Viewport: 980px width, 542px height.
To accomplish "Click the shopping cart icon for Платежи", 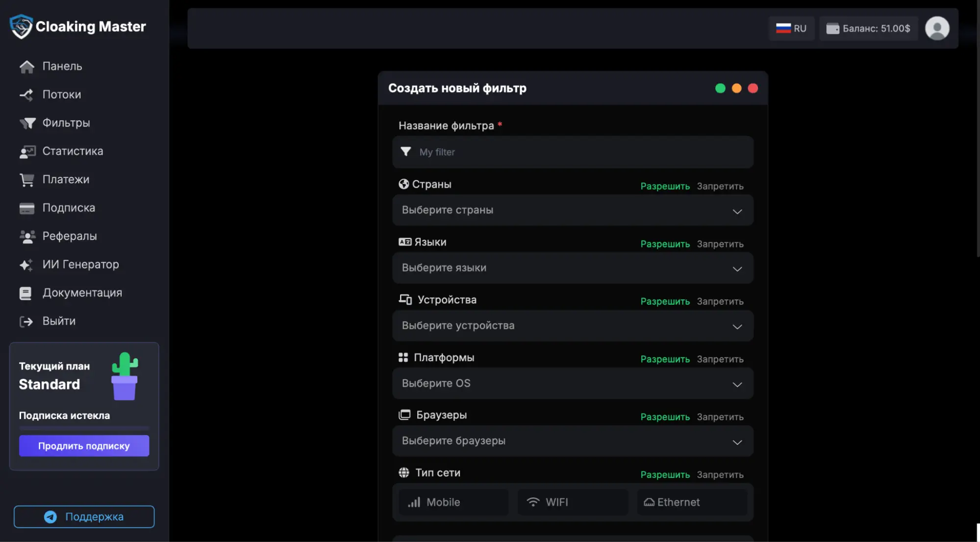I will click(x=27, y=180).
